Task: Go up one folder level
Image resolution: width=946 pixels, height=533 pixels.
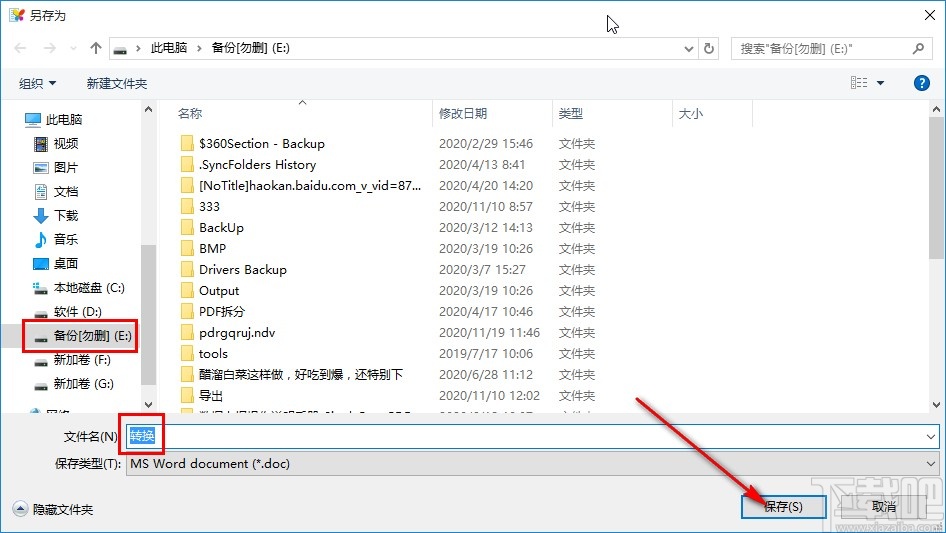Action: coord(95,48)
